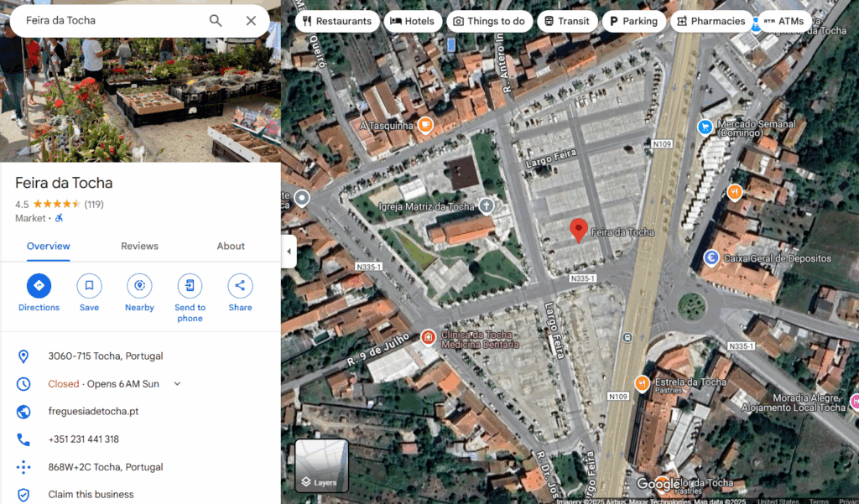Click the Terms link at map bottom
Viewport: 859px width, 504px height.
[819, 501]
